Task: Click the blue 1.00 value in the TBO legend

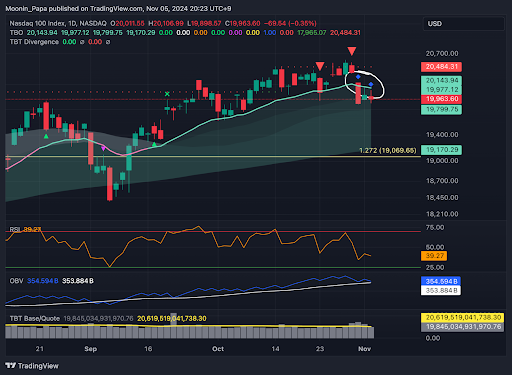Action: (270, 33)
